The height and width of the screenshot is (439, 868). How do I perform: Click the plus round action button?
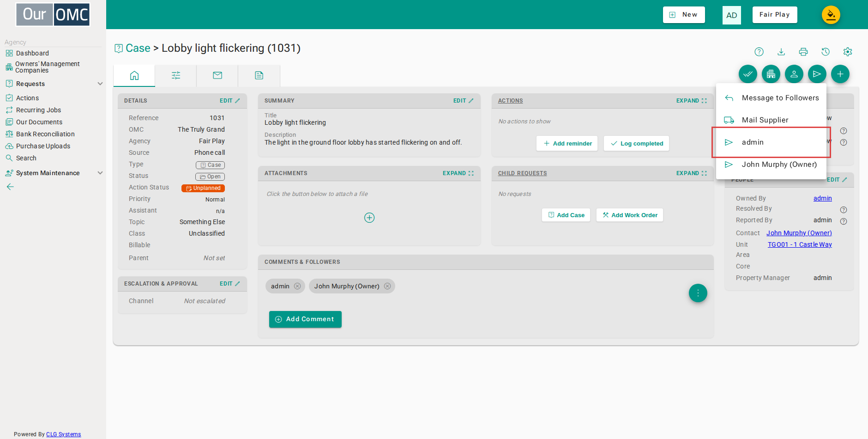[840, 74]
